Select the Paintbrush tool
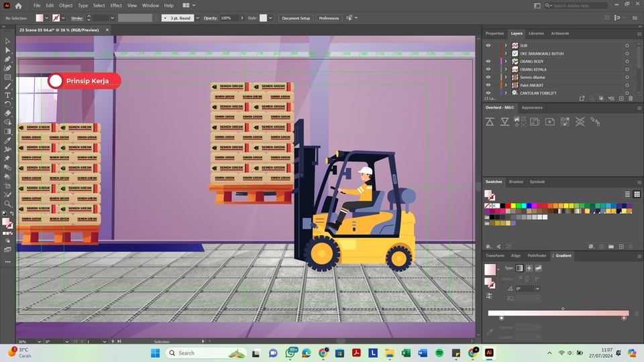The width and height of the screenshot is (644, 362). coord(7,86)
